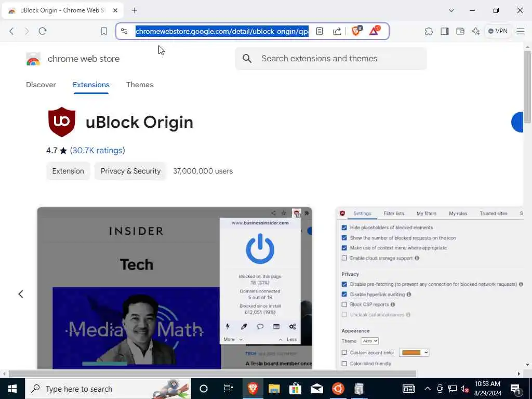Click the Chrome Web Store logo

coord(33,59)
